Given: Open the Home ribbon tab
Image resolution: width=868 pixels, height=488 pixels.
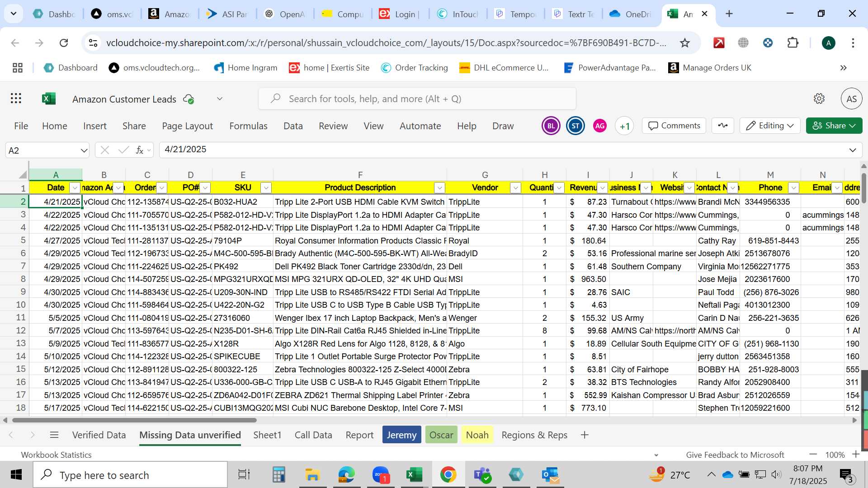Looking at the screenshot, I should 55,126.
